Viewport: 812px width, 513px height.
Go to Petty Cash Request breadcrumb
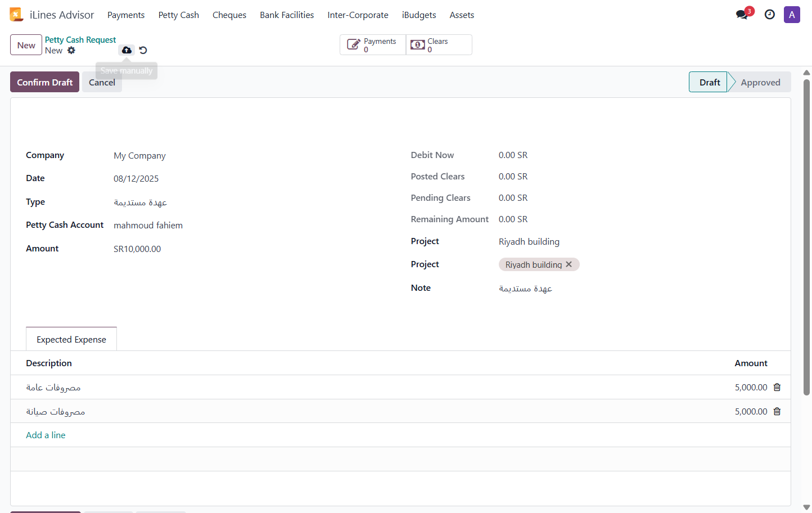[x=80, y=40]
